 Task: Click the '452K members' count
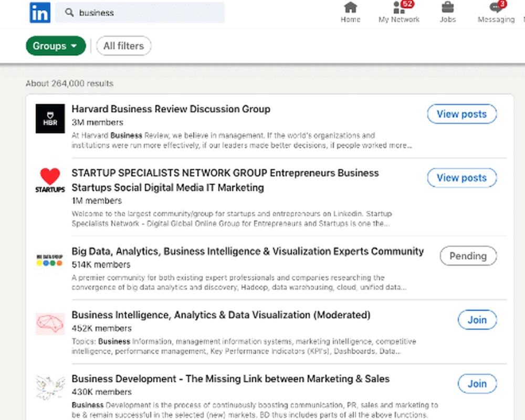click(x=102, y=328)
